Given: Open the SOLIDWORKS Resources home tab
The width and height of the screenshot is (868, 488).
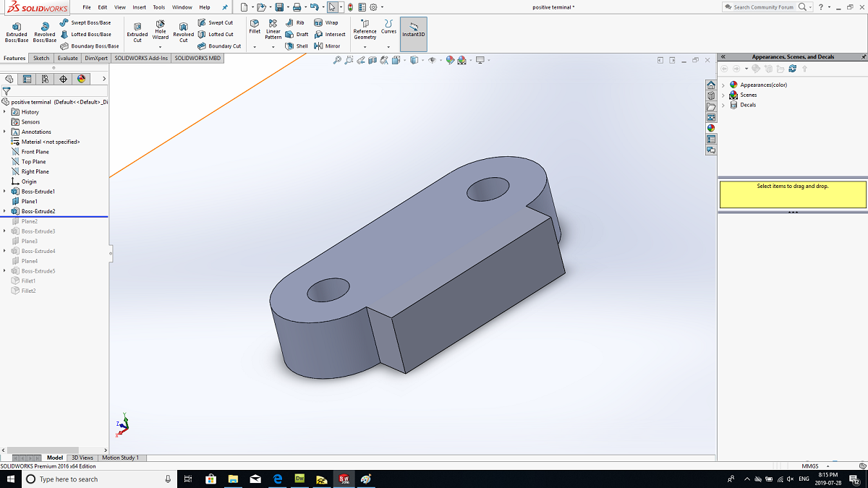Looking at the screenshot, I should coord(711,85).
